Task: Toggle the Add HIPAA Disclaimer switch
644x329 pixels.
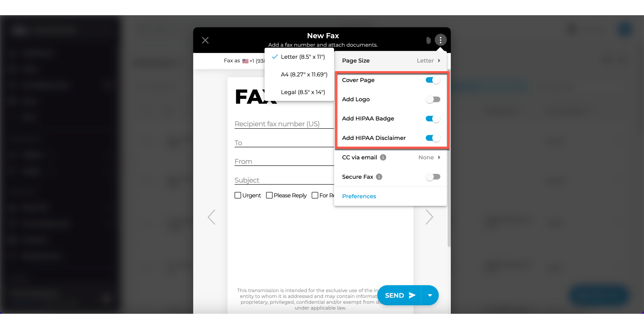Action: (433, 138)
